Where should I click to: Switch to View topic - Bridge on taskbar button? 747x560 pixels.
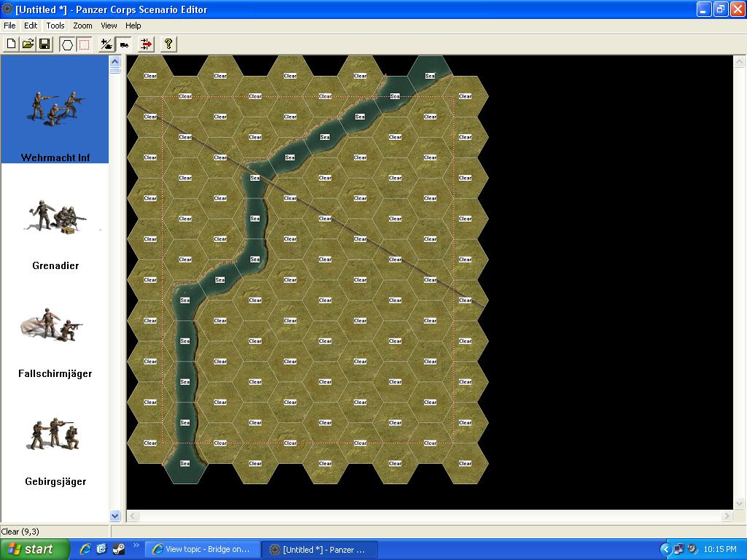[x=203, y=549]
